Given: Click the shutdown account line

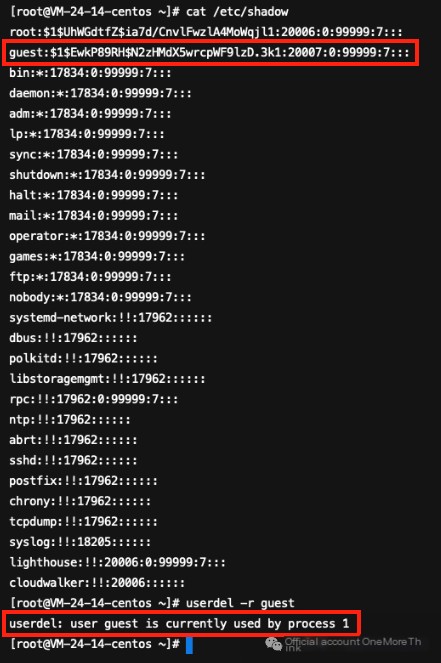Looking at the screenshot, I should pos(107,175).
